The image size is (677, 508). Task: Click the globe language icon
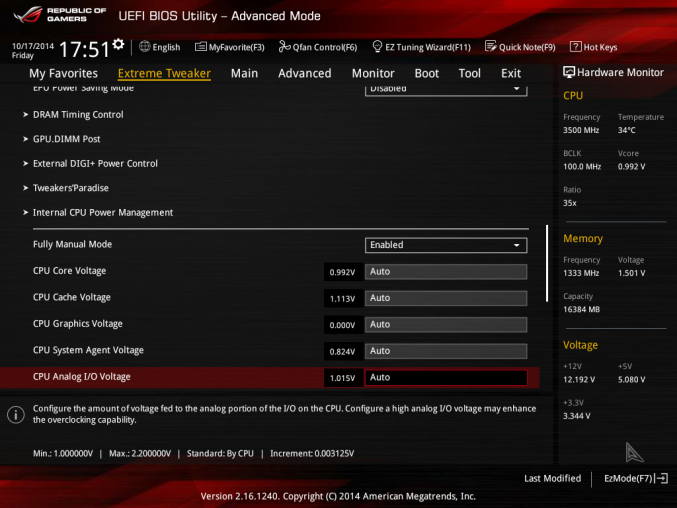(145, 47)
